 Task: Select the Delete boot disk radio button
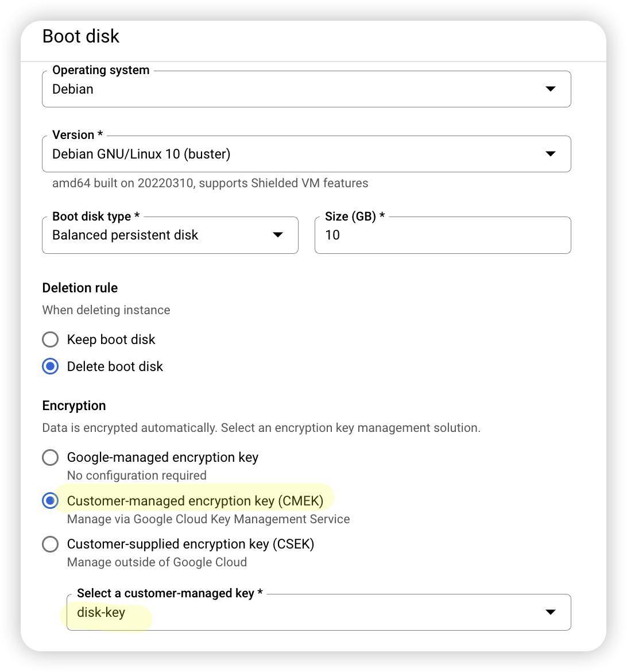point(50,366)
